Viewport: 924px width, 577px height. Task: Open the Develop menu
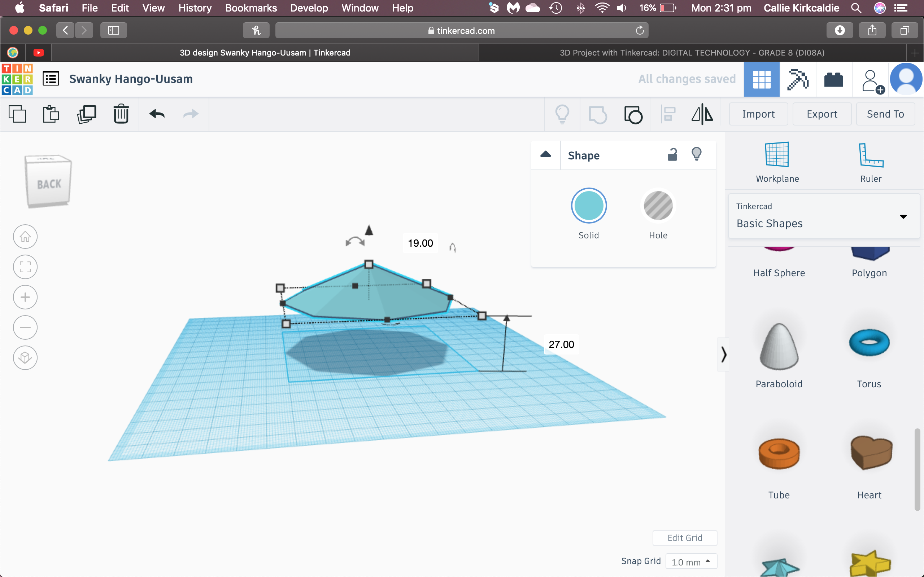308,8
